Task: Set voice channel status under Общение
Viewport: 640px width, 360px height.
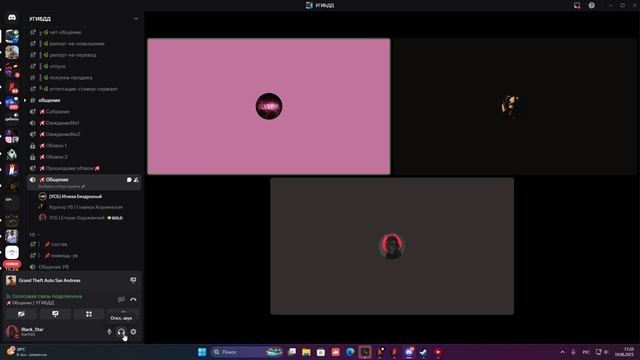Action: point(62,187)
